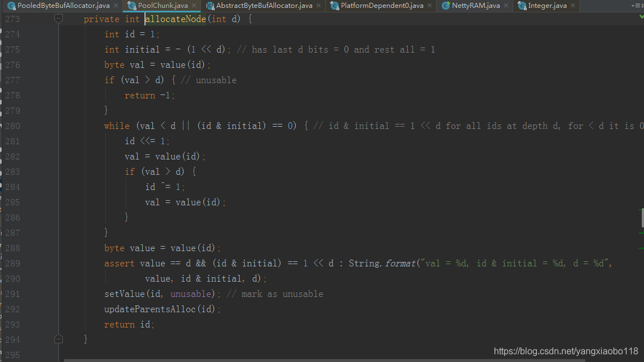Viewport: 644px width, 362px height.
Task: Click "byte value = value(id);" on line 288
Action: pos(163,248)
